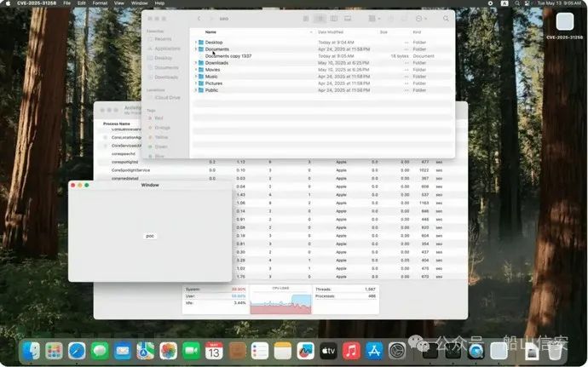
Task: Sort Finder list by Date Modified
Action: tap(331, 32)
